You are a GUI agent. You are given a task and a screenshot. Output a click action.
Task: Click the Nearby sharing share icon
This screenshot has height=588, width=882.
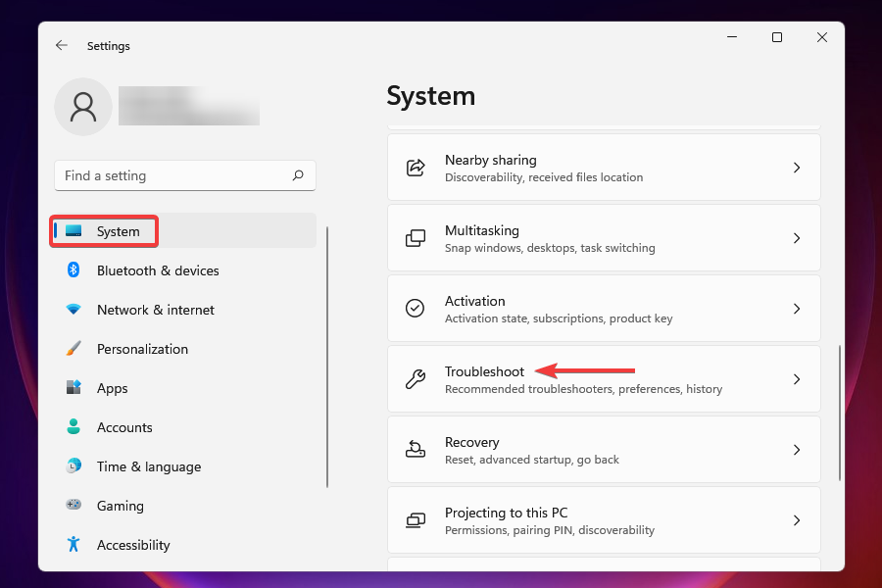[x=416, y=168]
